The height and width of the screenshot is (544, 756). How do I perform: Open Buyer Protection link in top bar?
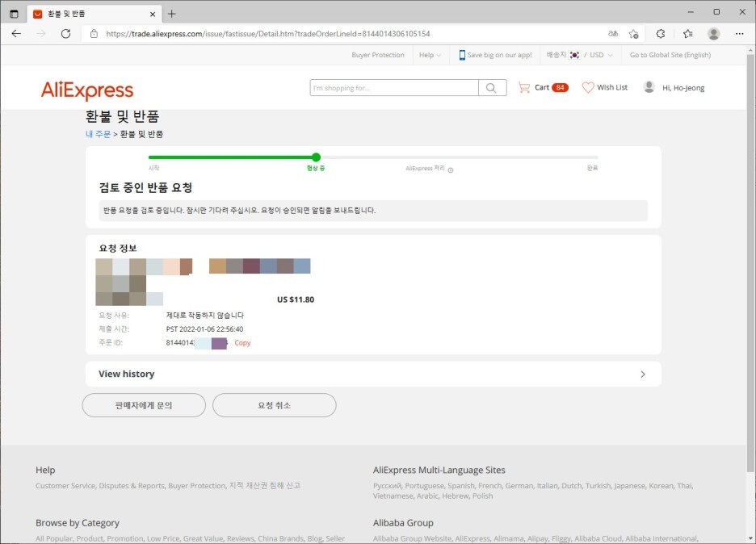378,55
